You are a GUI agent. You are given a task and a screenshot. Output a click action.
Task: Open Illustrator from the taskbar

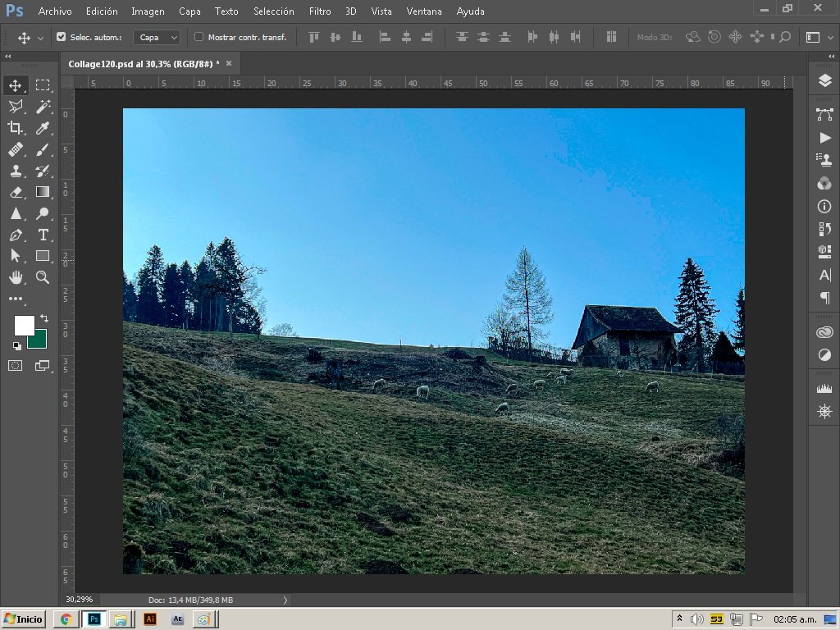click(x=150, y=619)
